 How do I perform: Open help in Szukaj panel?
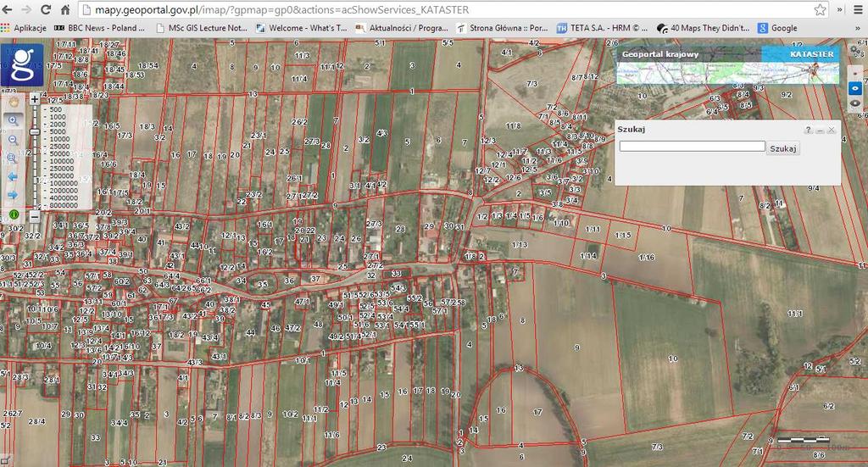point(808,130)
